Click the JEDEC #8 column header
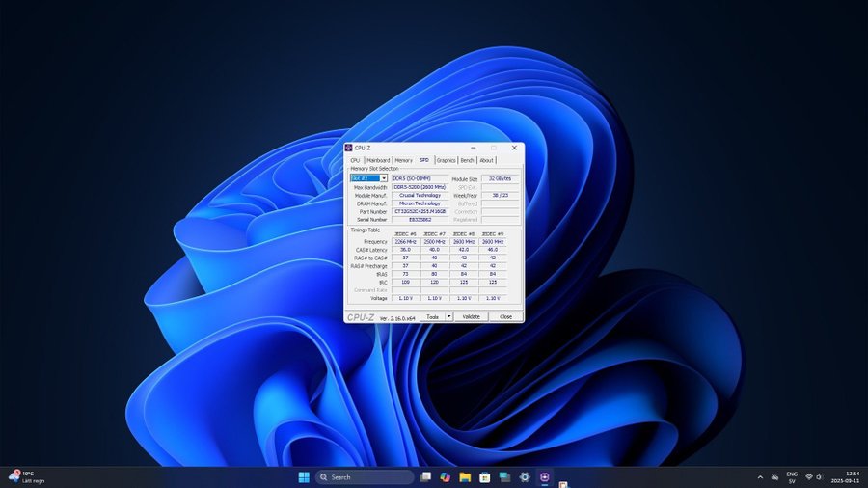Image resolution: width=868 pixels, height=488 pixels. (464, 234)
